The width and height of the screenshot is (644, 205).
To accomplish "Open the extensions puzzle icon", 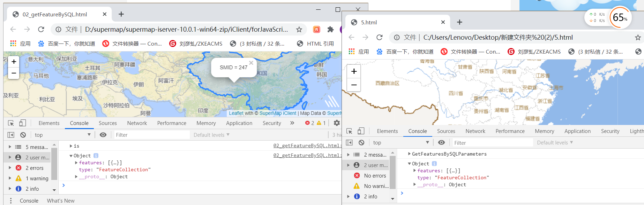I will (330, 30).
